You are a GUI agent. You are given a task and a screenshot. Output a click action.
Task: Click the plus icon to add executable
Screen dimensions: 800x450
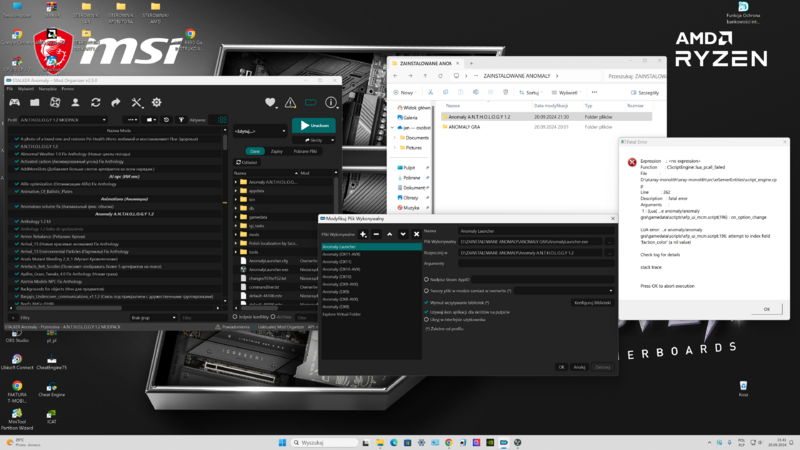(x=362, y=234)
